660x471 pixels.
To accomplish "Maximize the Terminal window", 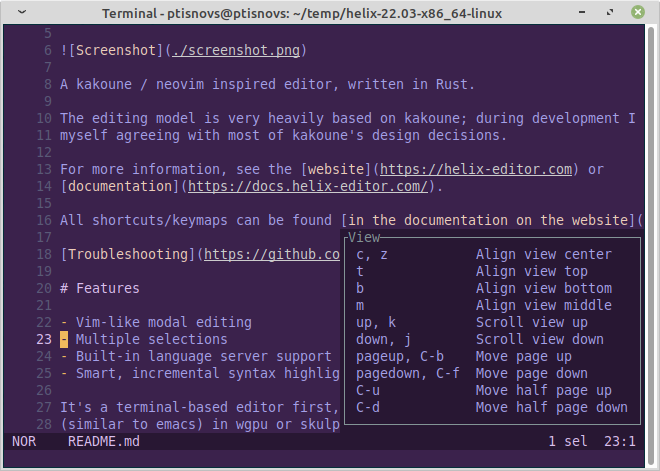I will [x=609, y=12].
